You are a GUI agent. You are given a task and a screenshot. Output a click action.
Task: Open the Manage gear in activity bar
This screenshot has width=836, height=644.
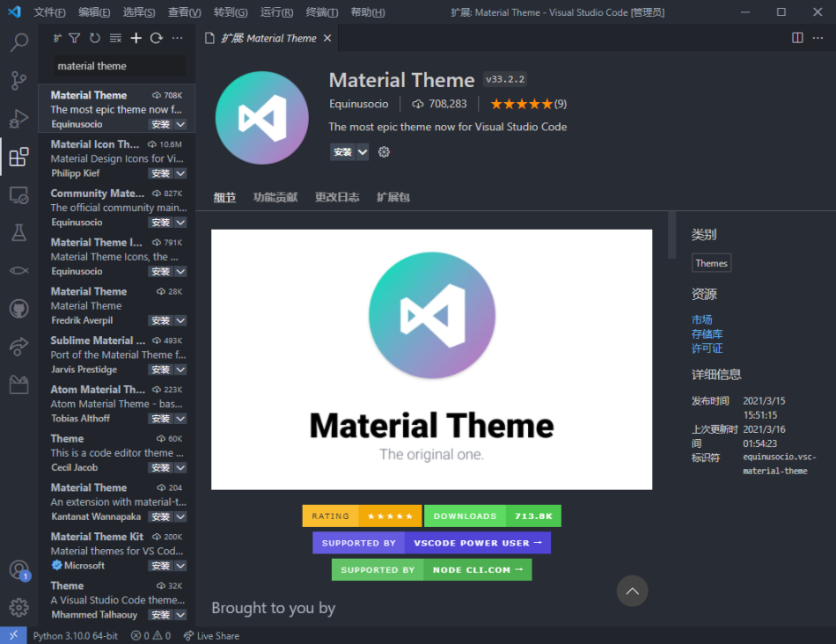(19, 607)
